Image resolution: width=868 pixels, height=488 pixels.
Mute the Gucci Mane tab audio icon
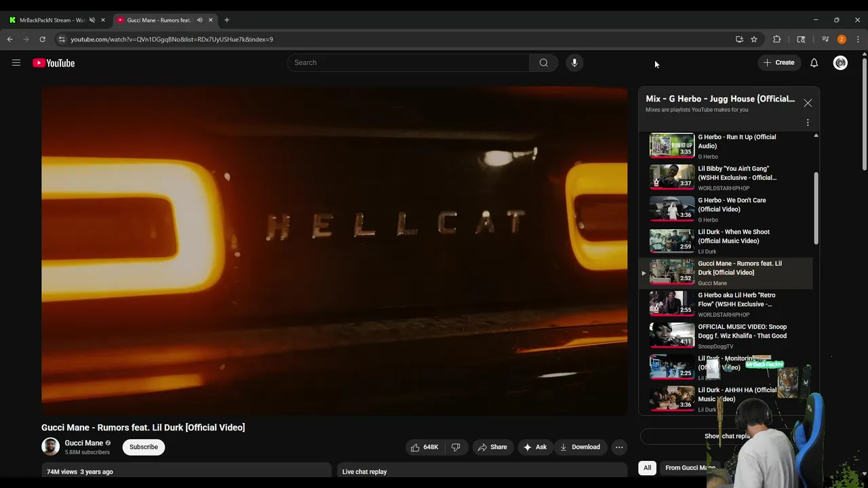199,20
